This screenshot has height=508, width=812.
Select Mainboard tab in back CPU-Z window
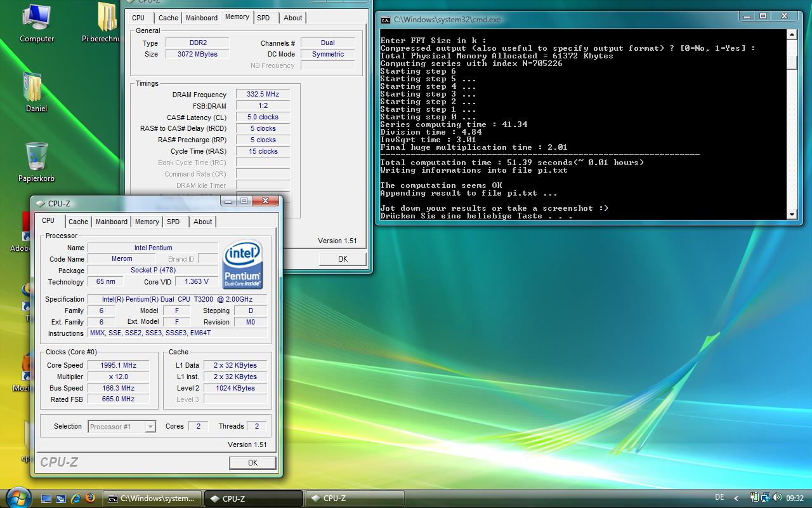coord(201,18)
